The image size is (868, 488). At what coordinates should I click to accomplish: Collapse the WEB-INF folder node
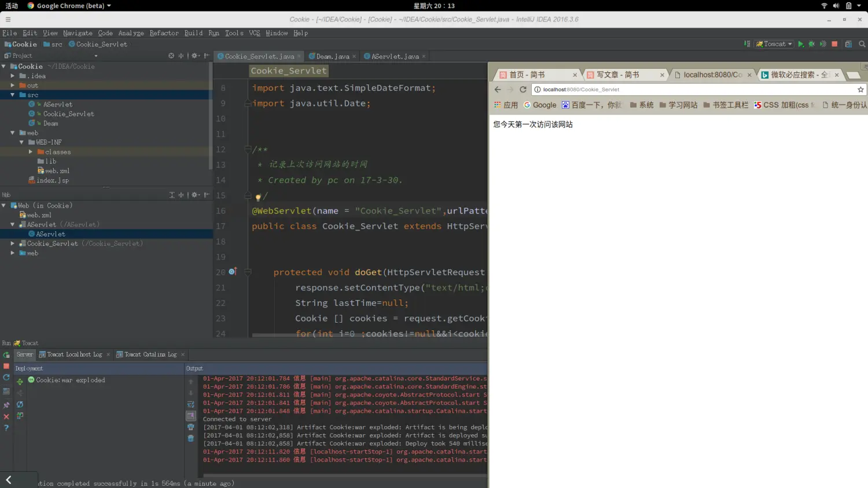point(21,142)
